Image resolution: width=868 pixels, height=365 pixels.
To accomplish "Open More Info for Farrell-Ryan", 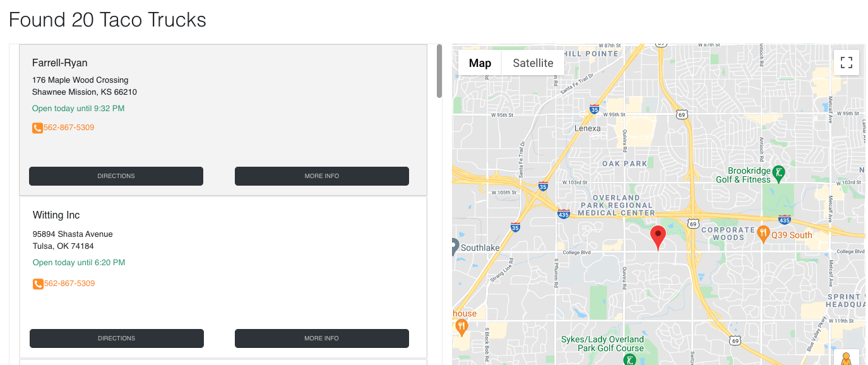I will pyautogui.click(x=321, y=176).
